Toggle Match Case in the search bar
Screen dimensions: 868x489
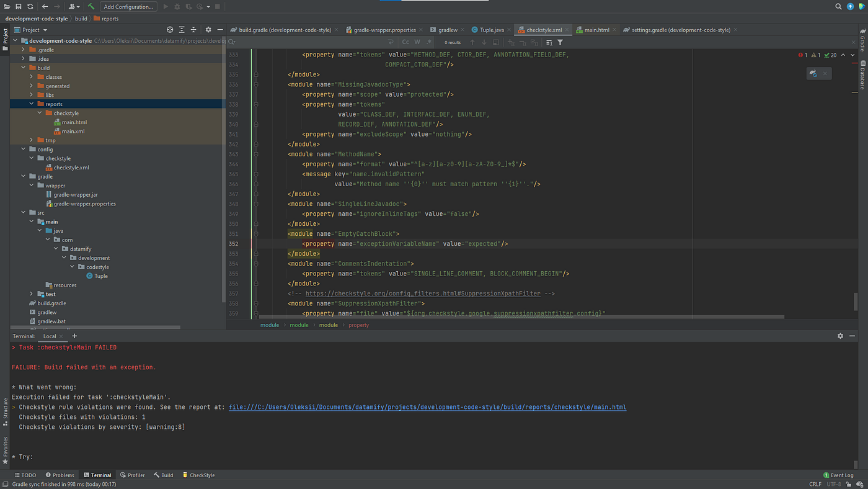click(405, 42)
